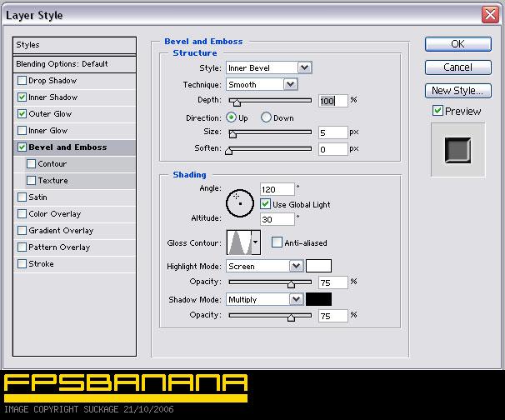The image size is (505, 420).
Task: Click the Depth percentage input field
Action: (333, 101)
